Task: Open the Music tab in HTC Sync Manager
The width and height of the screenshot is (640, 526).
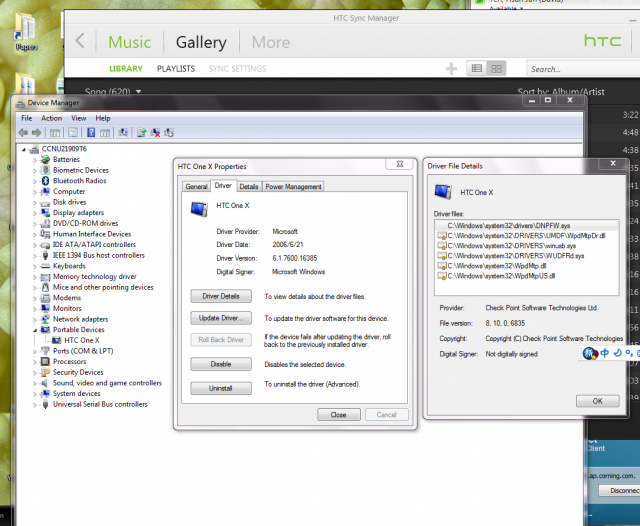Action: tap(129, 42)
